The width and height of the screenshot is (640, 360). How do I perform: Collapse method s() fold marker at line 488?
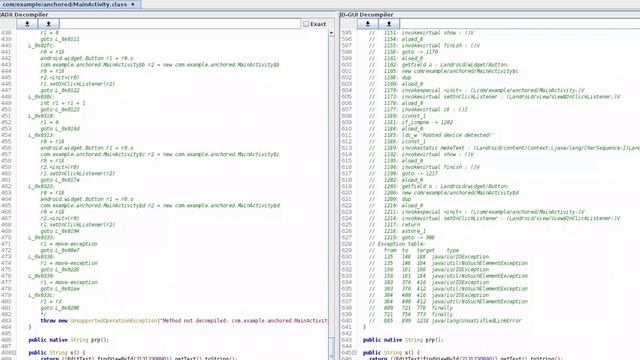[15, 353]
